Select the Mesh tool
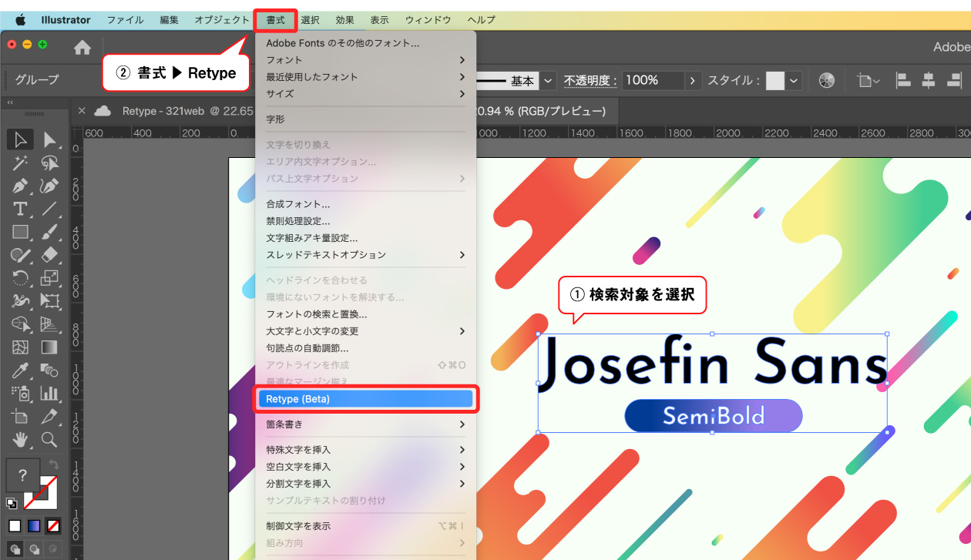The height and width of the screenshot is (560, 971). pos(21,347)
